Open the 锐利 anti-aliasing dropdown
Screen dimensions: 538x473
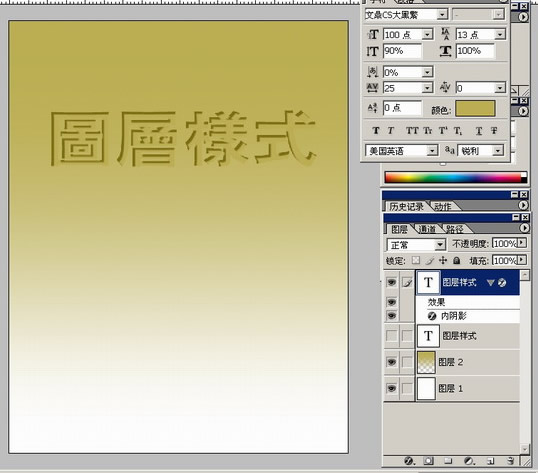click(x=498, y=151)
